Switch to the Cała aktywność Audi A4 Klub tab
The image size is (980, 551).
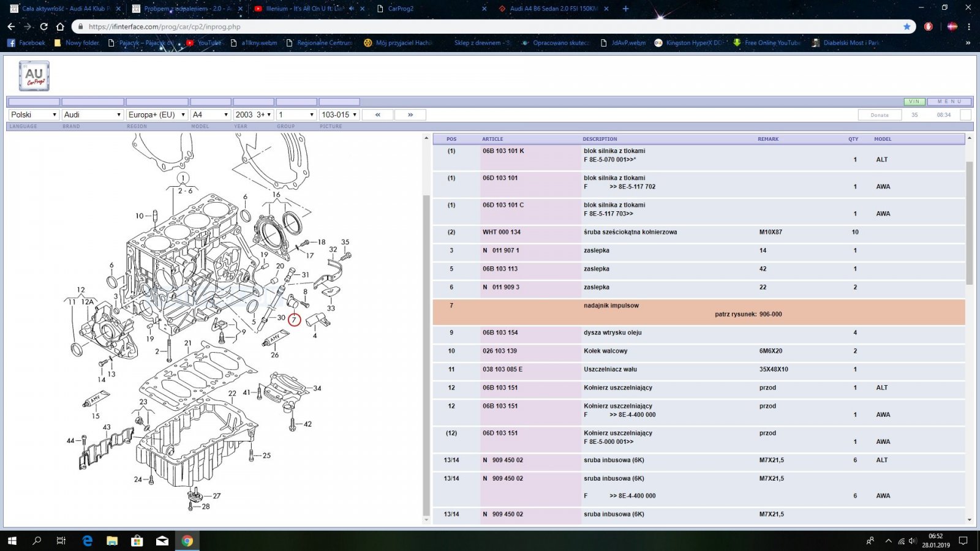click(65, 9)
